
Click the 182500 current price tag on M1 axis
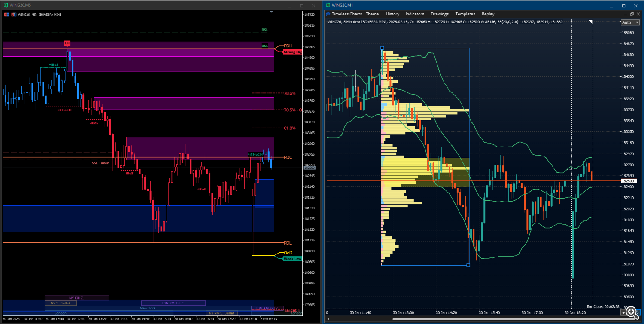coord(629,181)
